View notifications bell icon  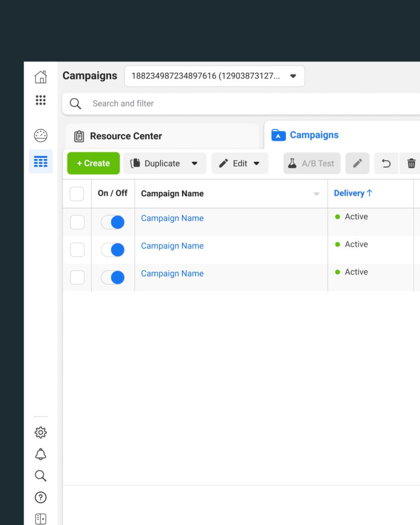(41, 454)
